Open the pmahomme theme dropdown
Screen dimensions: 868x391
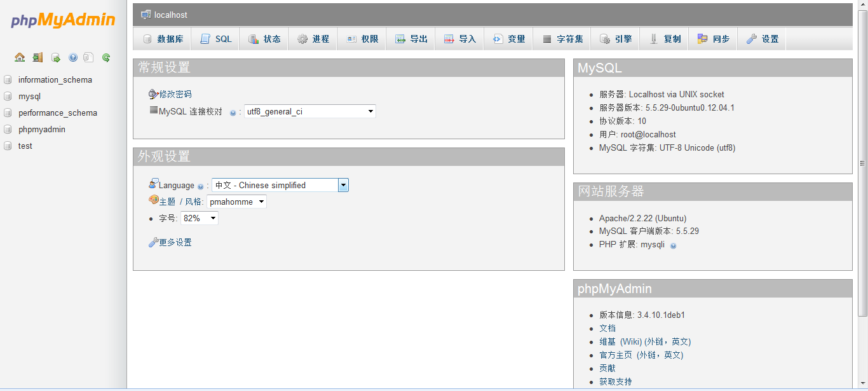click(x=236, y=202)
